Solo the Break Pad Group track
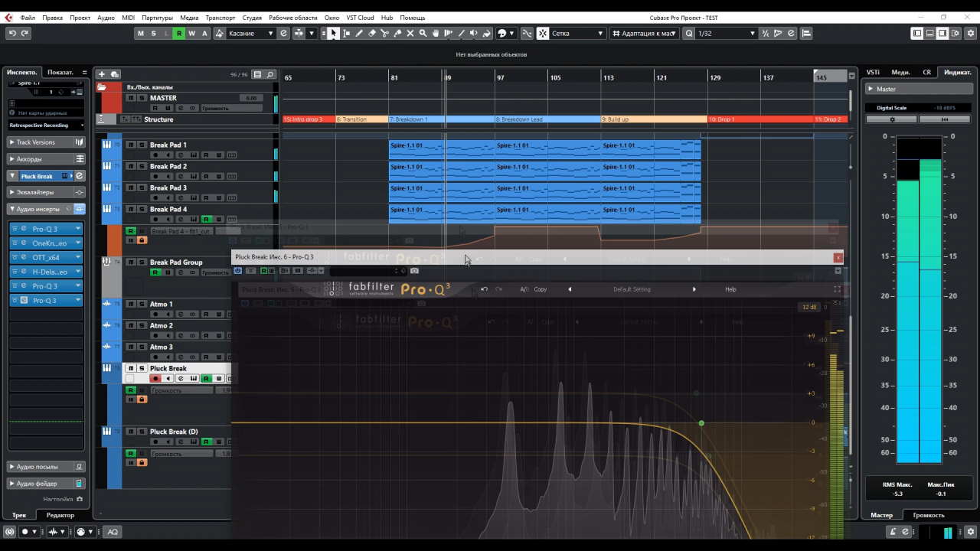Viewport: 980px width, 551px height. 142,262
